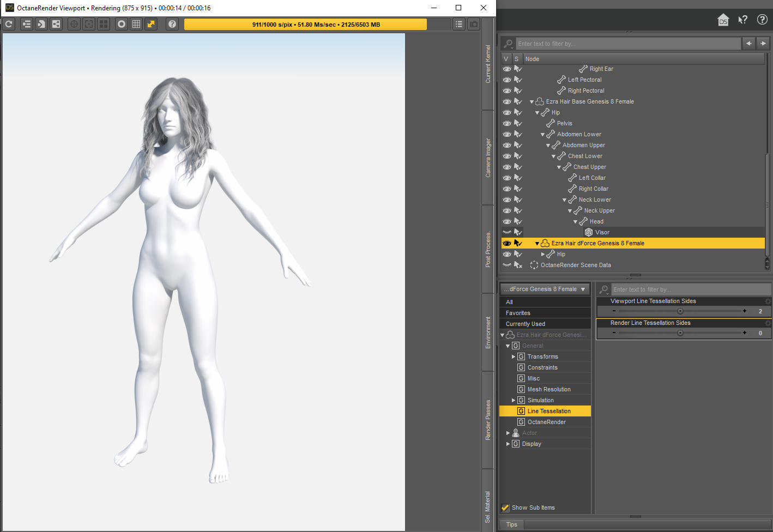Open the dForce Genesis 8 Female selection dropdown
Screen dimensions: 773x532
(545, 289)
